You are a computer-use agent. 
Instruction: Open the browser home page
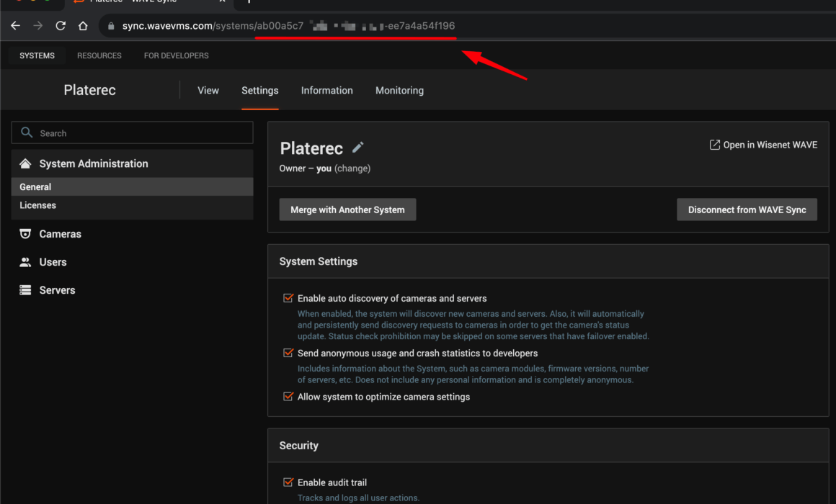(83, 26)
